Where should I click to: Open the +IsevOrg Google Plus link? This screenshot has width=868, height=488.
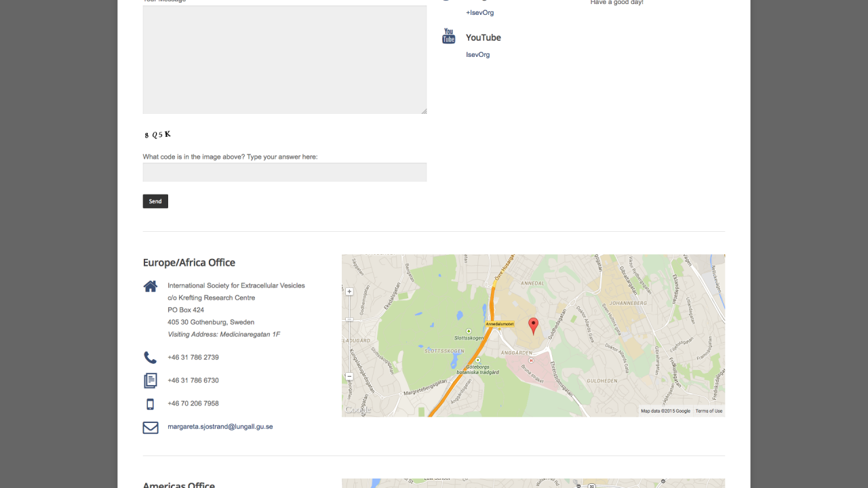click(x=479, y=12)
